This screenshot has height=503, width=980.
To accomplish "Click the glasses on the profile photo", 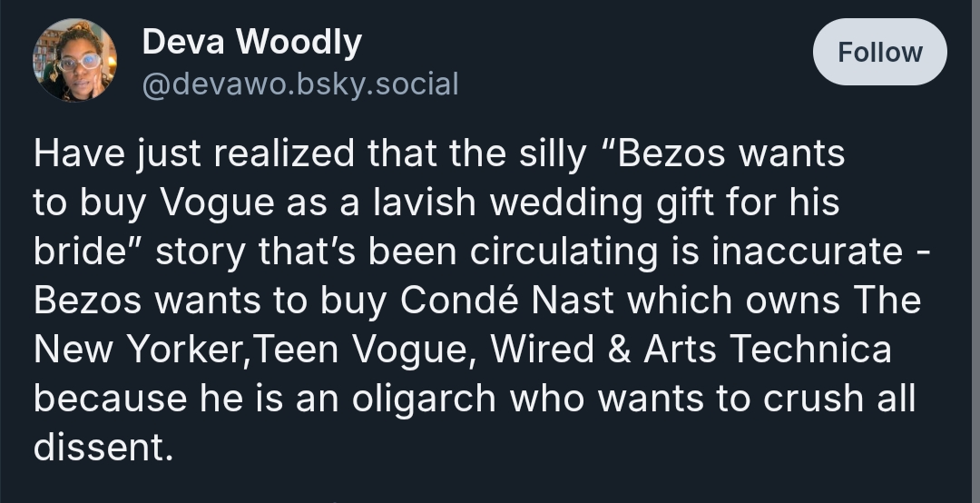I will click(80, 62).
